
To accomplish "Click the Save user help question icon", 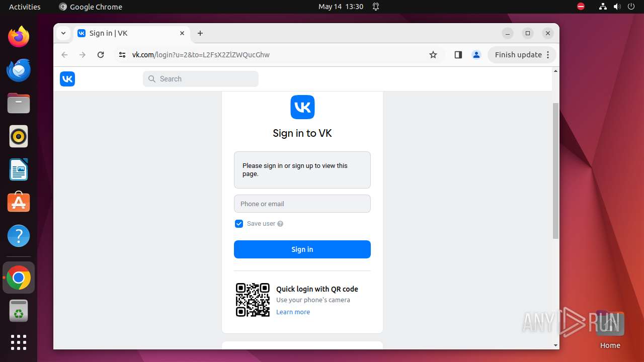I will click(280, 224).
